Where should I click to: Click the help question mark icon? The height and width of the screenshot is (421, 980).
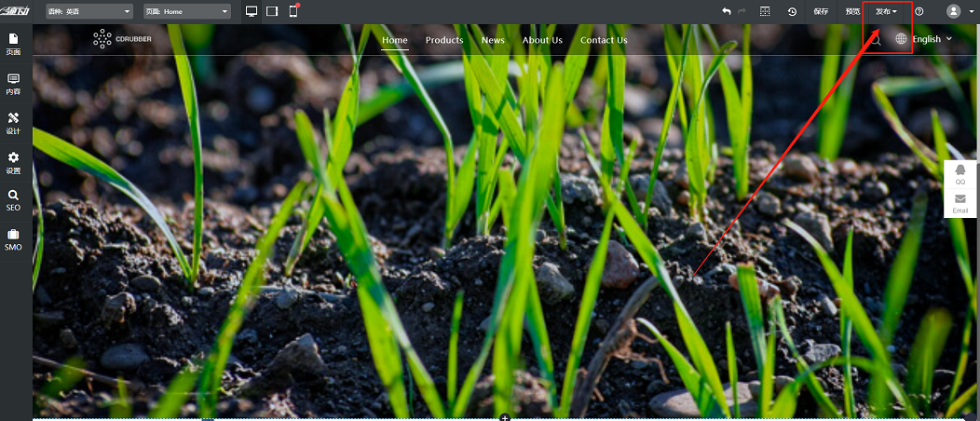(919, 11)
